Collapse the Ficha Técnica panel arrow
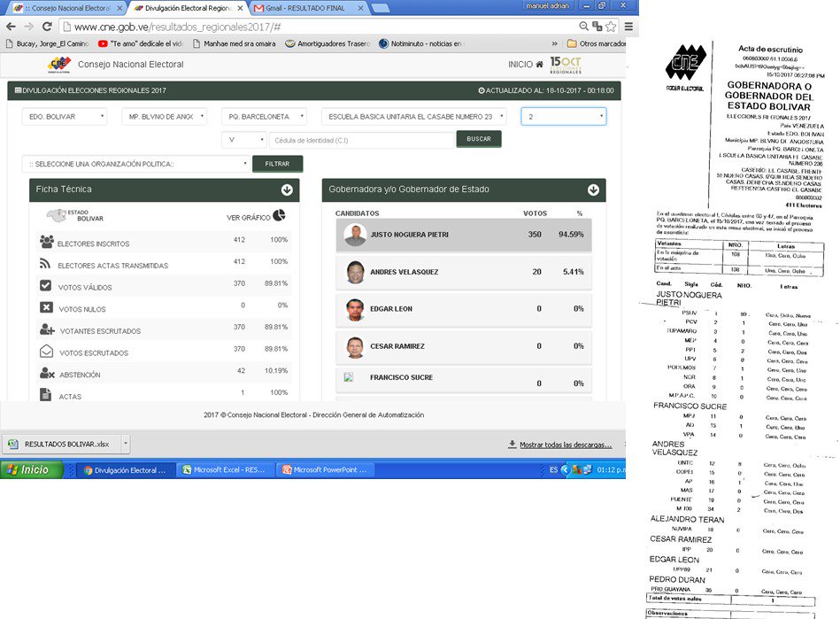This screenshot has width=840, height=619. (x=287, y=190)
